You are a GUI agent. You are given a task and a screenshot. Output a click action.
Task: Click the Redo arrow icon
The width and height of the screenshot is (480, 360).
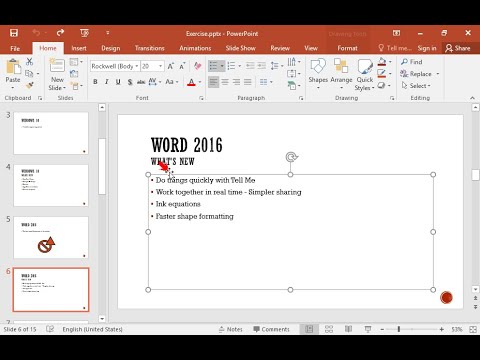tap(60, 33)
